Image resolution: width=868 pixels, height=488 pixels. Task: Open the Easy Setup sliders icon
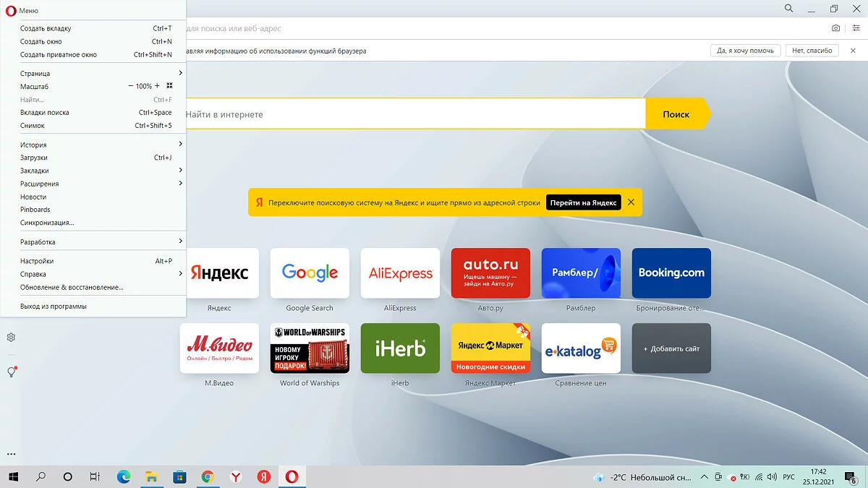click(856, 28)
